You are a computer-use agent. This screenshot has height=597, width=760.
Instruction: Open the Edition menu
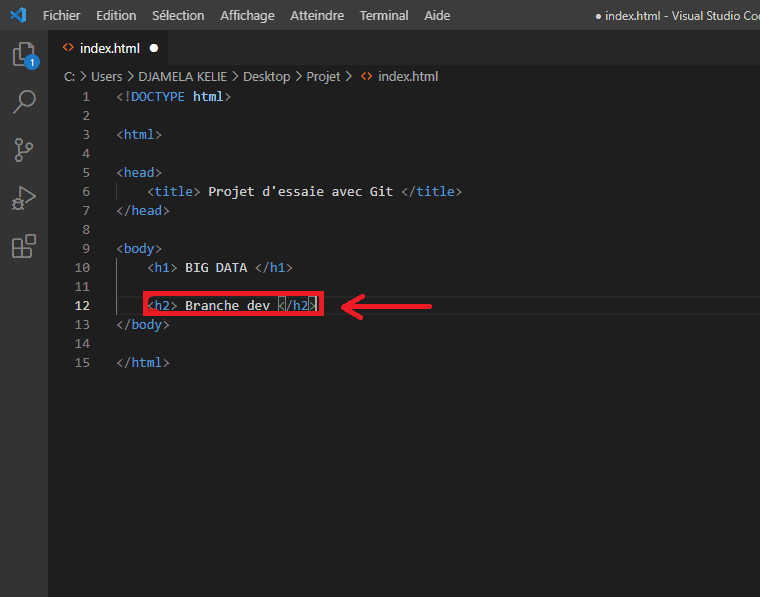tap(116, 16)
